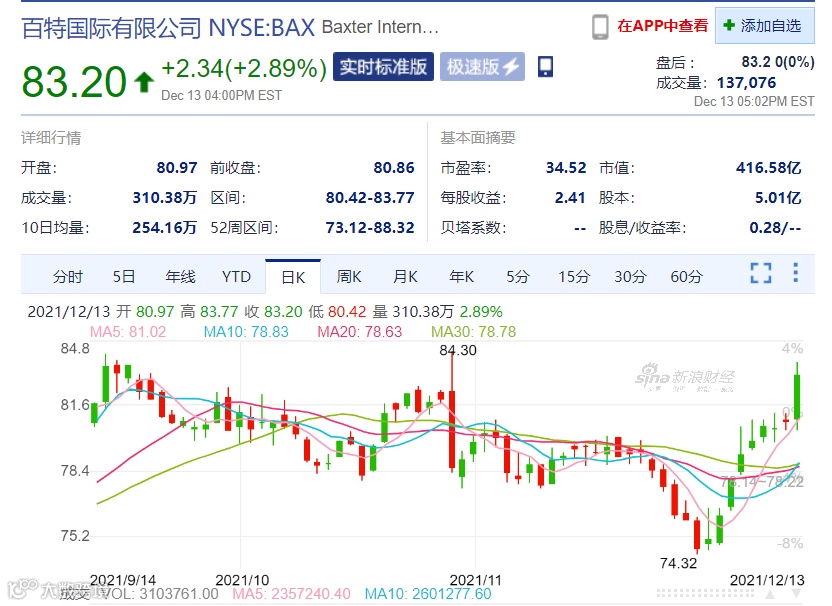Click the phone icon beside 在APP中查看

pyautogui.click(x=600, y=27)
